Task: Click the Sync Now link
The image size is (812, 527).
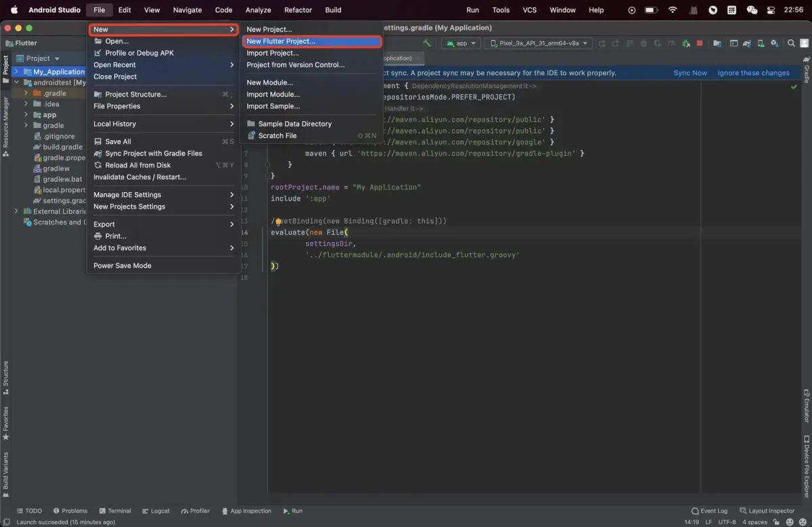Action: pyautogui.click(x=690, y=72)
